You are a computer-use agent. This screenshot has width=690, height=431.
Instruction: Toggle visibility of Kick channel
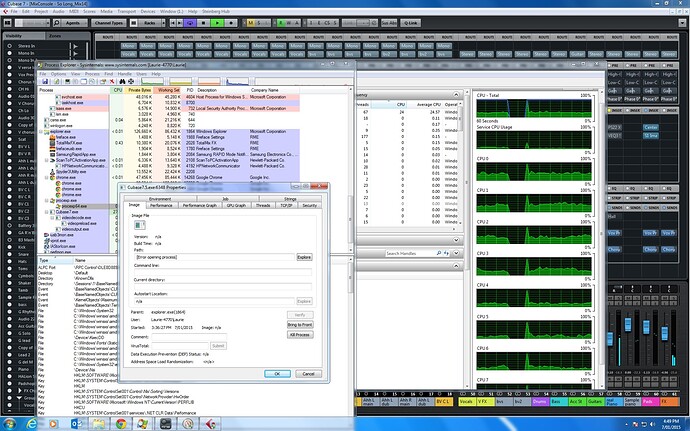point(10,247)
